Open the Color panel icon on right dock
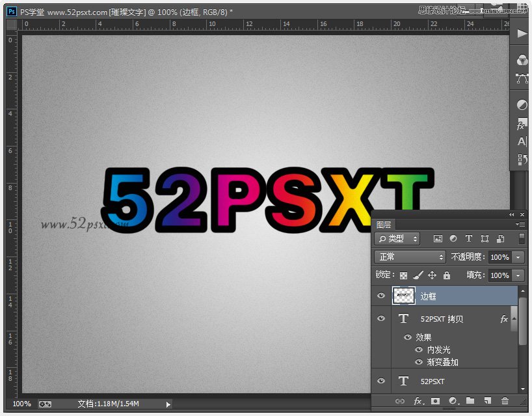Viewport: 532px width, 416px height. point(522,61)
